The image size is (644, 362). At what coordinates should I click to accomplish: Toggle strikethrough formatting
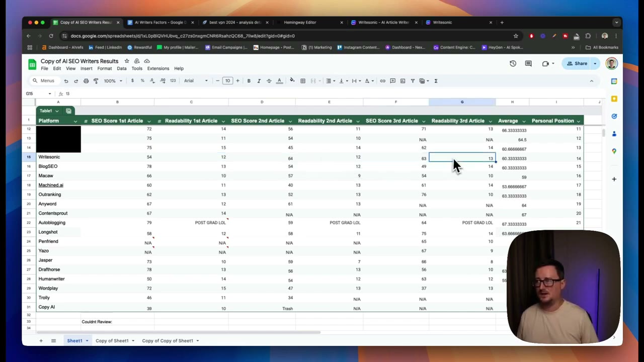(269, 81)
